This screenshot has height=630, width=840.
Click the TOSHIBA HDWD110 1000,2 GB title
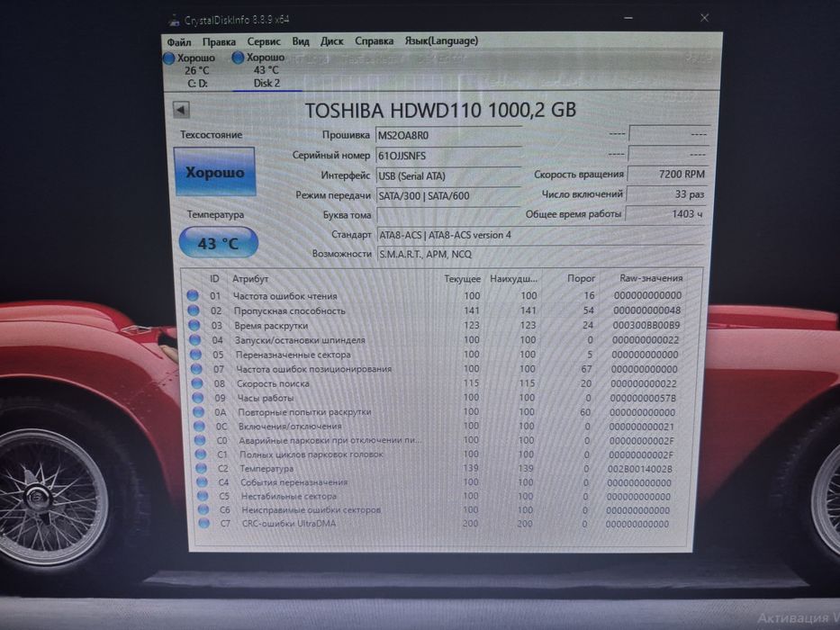point(440,111)
